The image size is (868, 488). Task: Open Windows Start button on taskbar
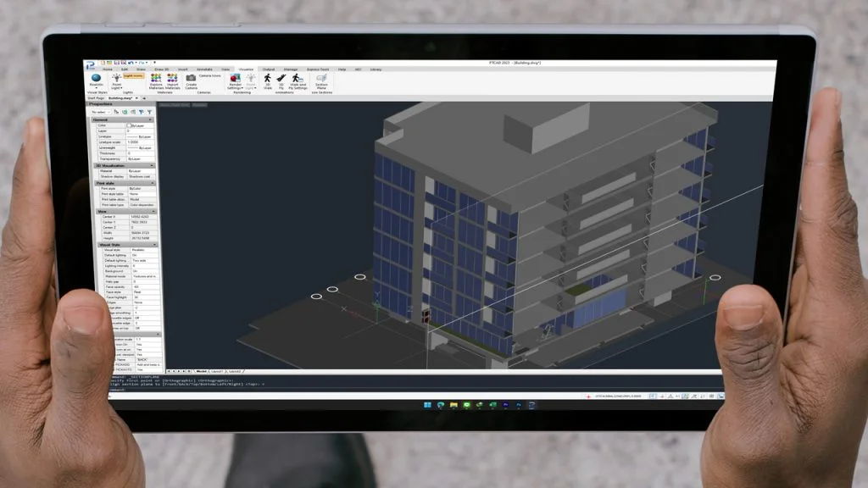point(427,405)
